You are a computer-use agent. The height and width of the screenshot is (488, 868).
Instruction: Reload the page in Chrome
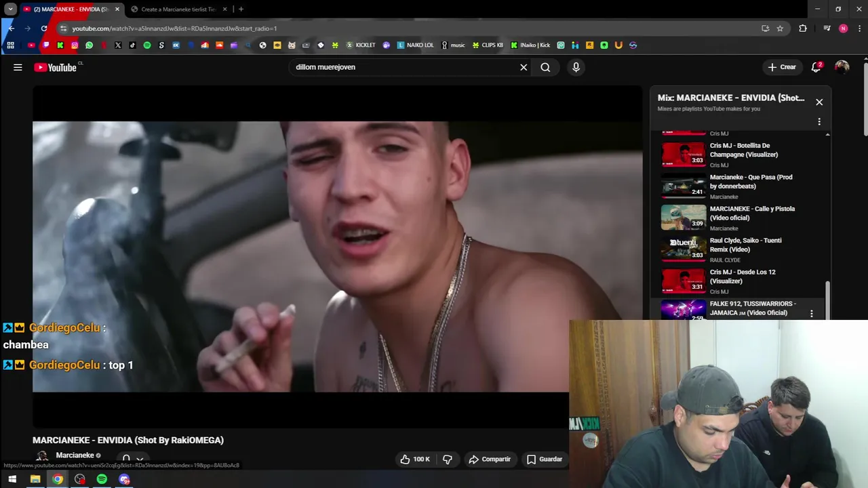pyautogui.click(x=44, y=28)
